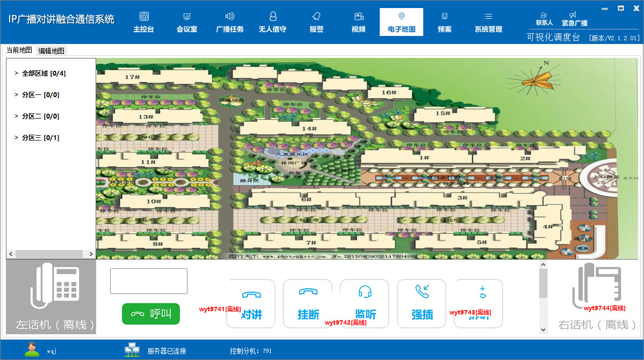This screenshot has width=644, height=360.
Task: Click the zone tree's right scroll arrow
Action: click(x=91, y=254)
